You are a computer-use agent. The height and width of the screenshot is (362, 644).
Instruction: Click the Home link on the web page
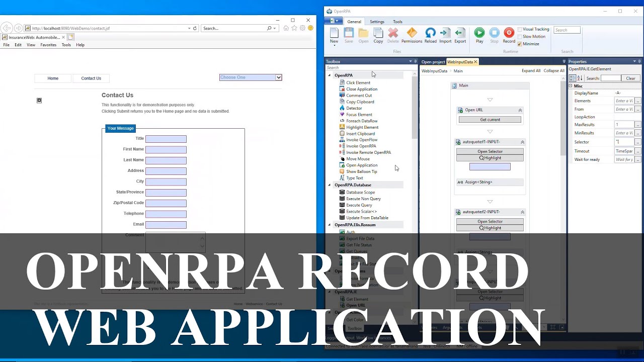tap(53, 78)
